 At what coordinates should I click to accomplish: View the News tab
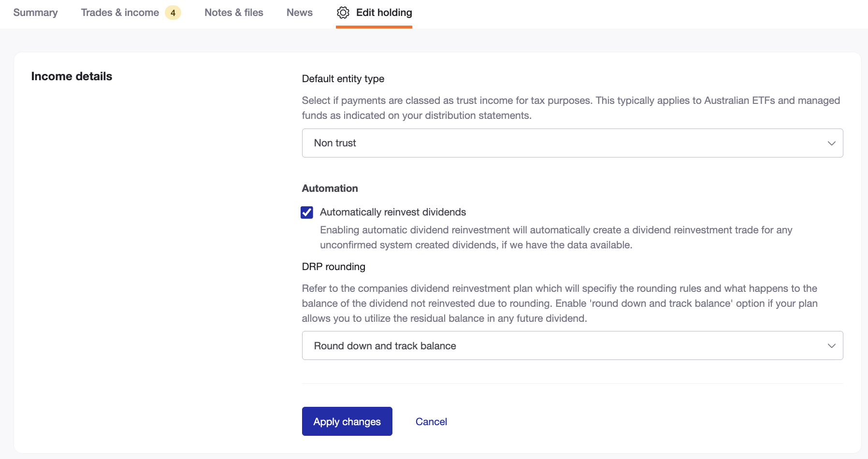299,13
